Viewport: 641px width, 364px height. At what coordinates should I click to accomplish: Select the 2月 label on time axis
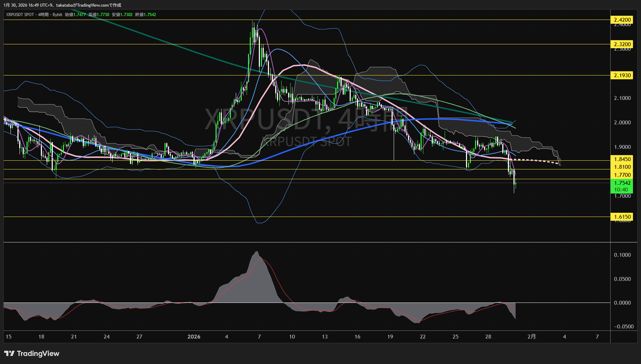click(x=531, y=337)
